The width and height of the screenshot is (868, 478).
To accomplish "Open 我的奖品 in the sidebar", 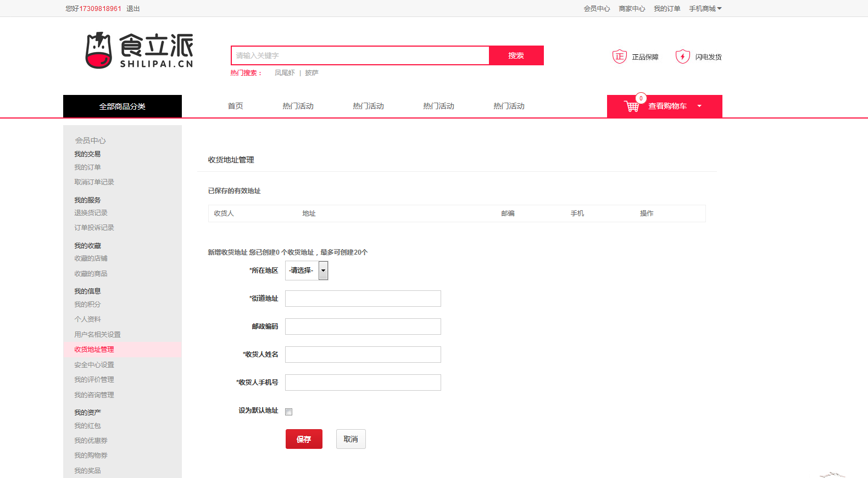I will (x=87, y=471).
